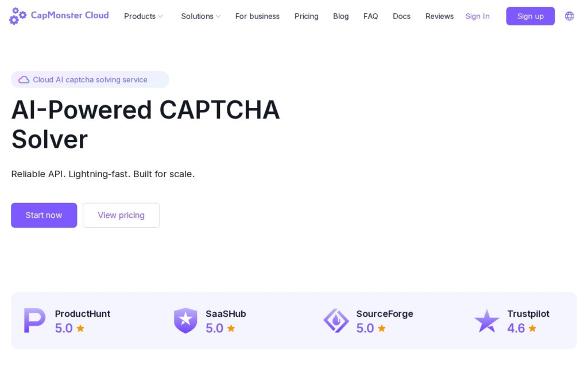Expand the Solutions dropdown menu
The image size is (588, 368).
pyautogui.click(x=200, y=16)
